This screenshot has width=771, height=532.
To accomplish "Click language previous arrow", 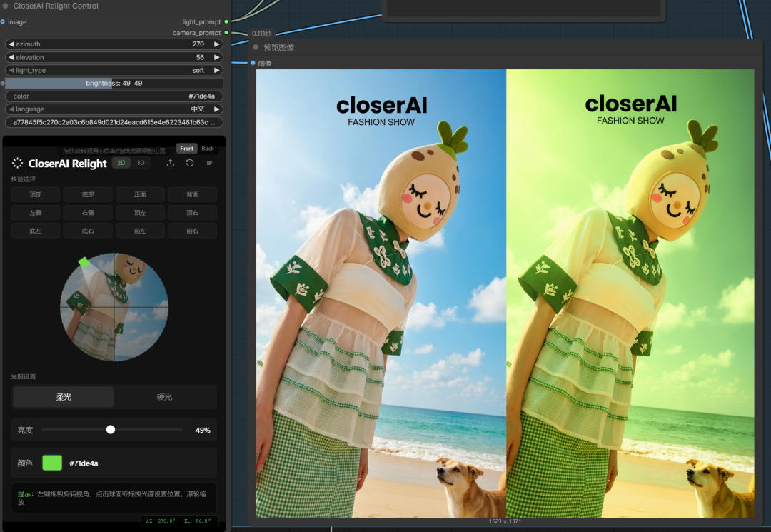I will click(x=11, y=109).
